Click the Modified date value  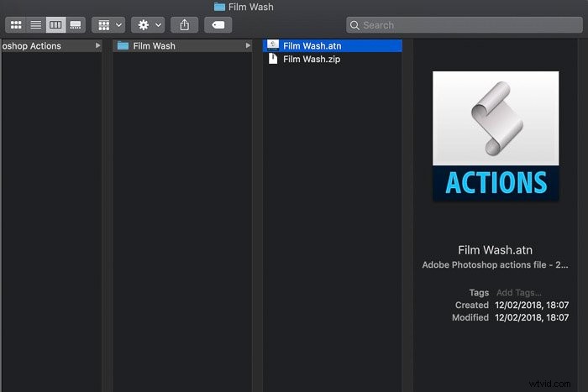(x=532, y=317)
